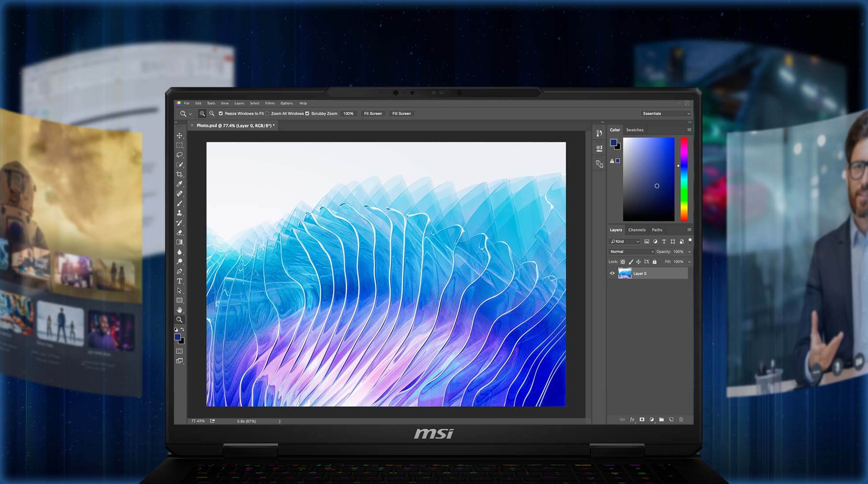Click inside the color picker field

pyautogui.click(x=649, y=179)
